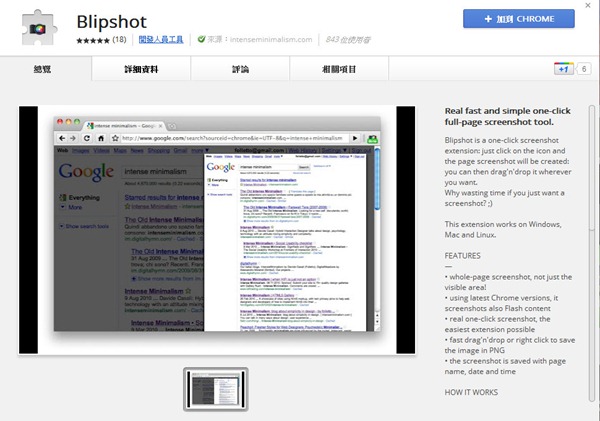
Task: Click the green verified source checkmark
Action: coord(201,39)
